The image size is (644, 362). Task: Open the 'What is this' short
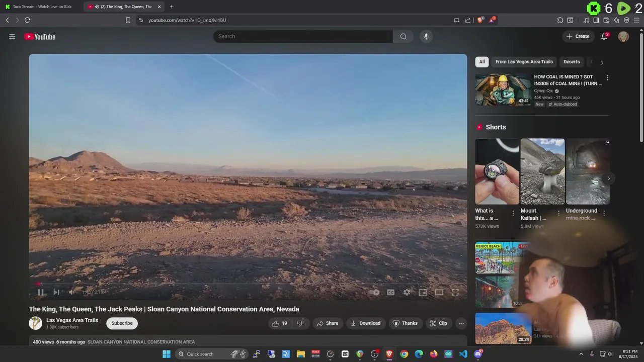pos(497,171)
